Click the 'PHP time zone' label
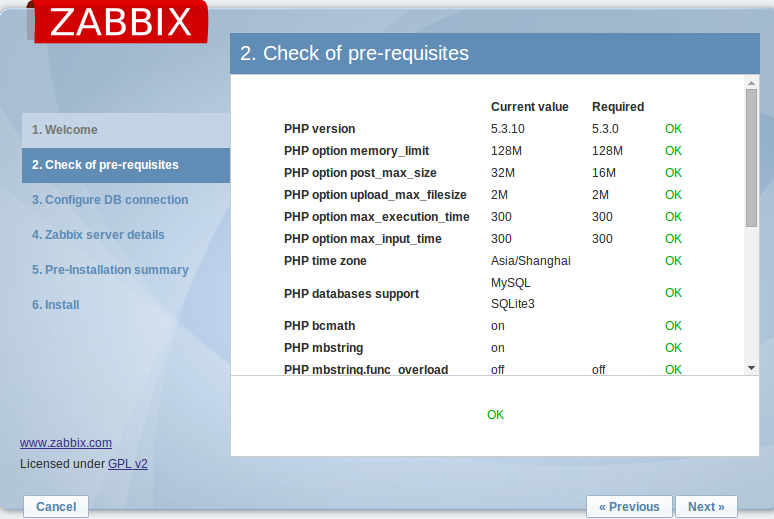 point(325,261)
